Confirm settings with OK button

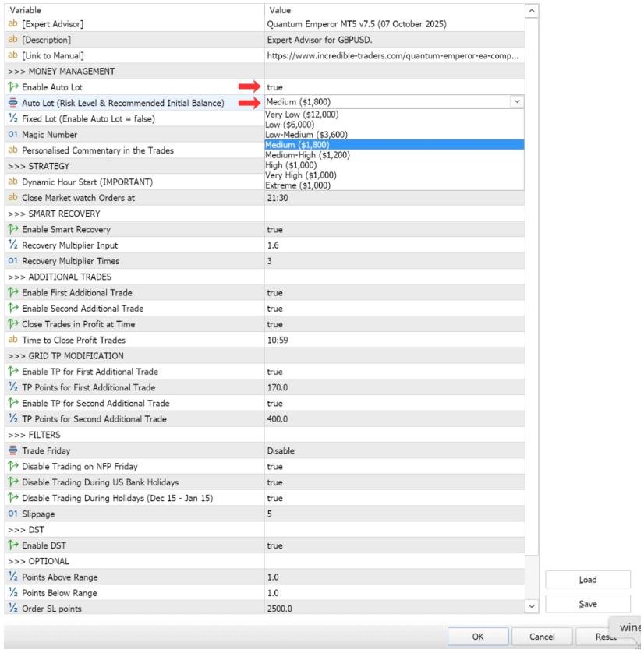(x=478, y=637)
